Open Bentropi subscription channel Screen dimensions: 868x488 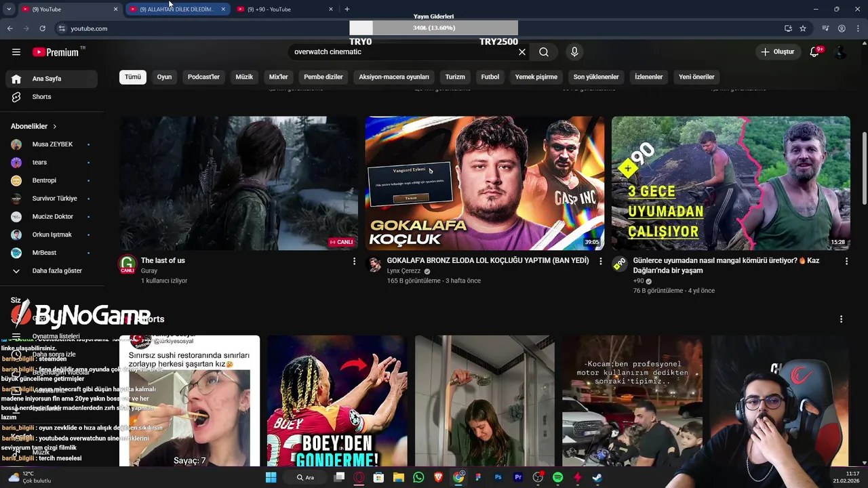coord(52,181)
